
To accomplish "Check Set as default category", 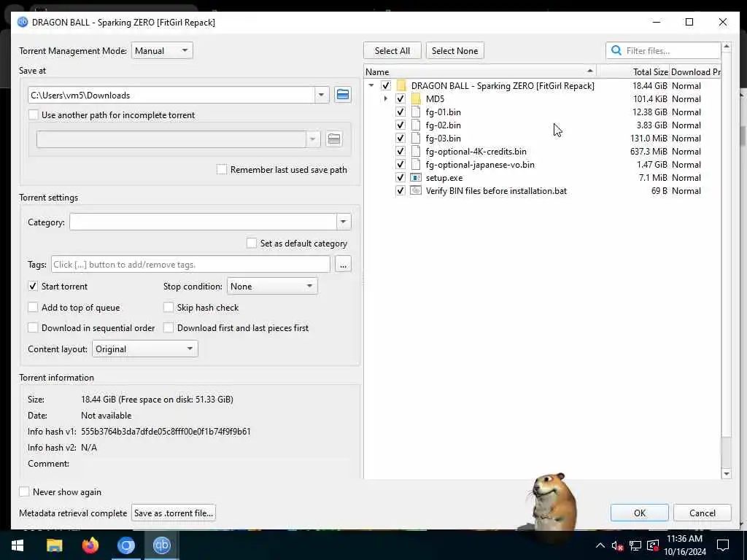I will [x=252, y=243].
